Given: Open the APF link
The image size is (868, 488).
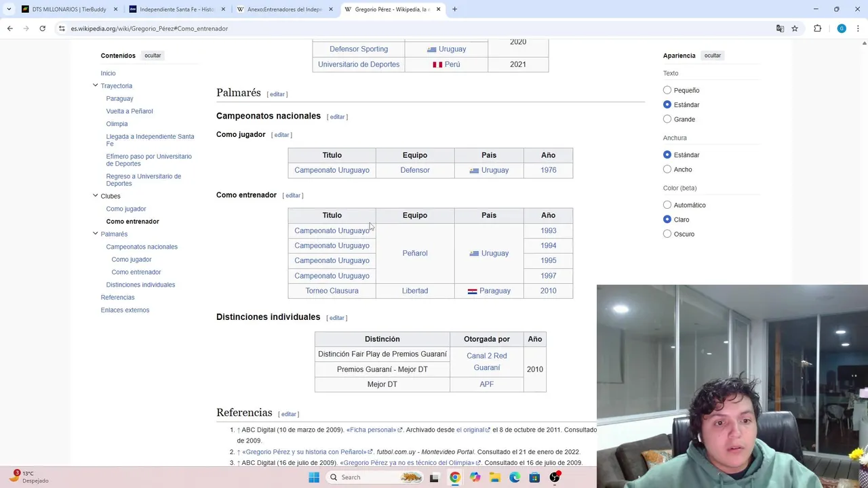Looking at the screenshot, I should pyautogui.click(x=486, y=384).
